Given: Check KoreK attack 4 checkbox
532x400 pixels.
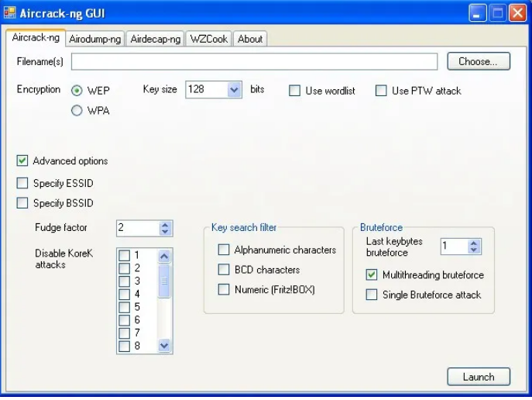Looking at the screenshot, I should pyautogui.click(x=125, y=294).
